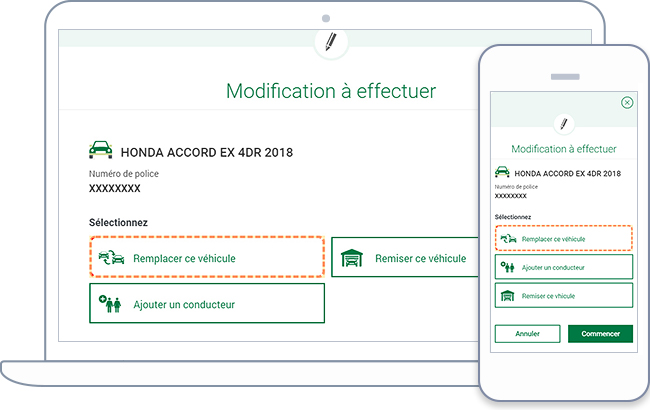650x410 pixels.
Task: Choose Remiser ce véhicule on the laptop
Action: pyautogui.click(x=405, y=257)
